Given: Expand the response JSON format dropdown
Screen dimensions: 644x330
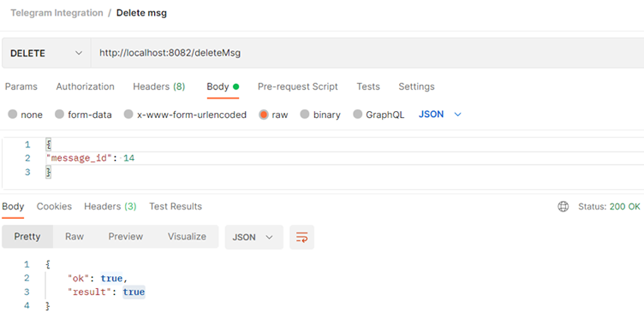Looking at the screenshot, I should point(254,237).
